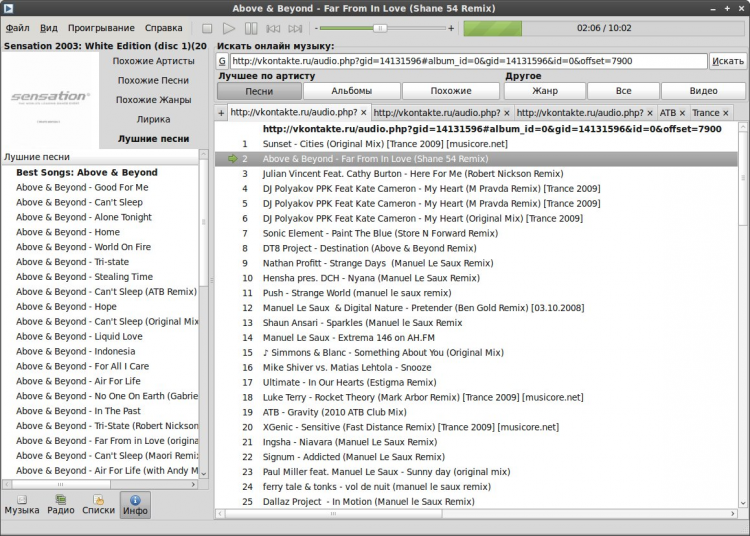Viewport: 750px width, 536px height.
Task: Click the G search-engine button
Action: click(222, 61)
